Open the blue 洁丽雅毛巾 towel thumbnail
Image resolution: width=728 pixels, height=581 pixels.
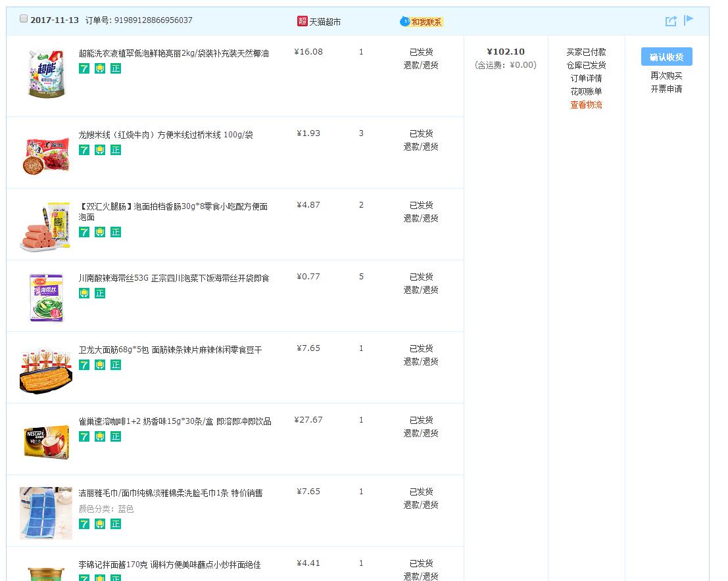(x=46, y=513)
